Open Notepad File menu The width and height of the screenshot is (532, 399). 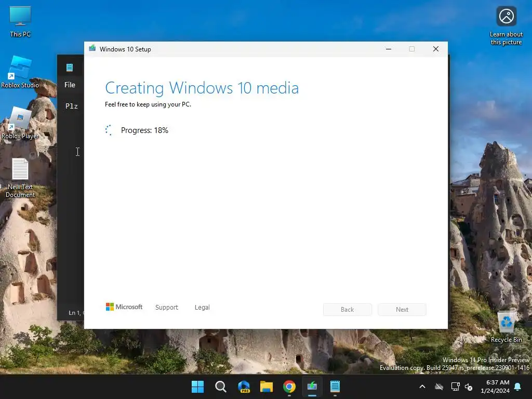click(x=70, y=85)
